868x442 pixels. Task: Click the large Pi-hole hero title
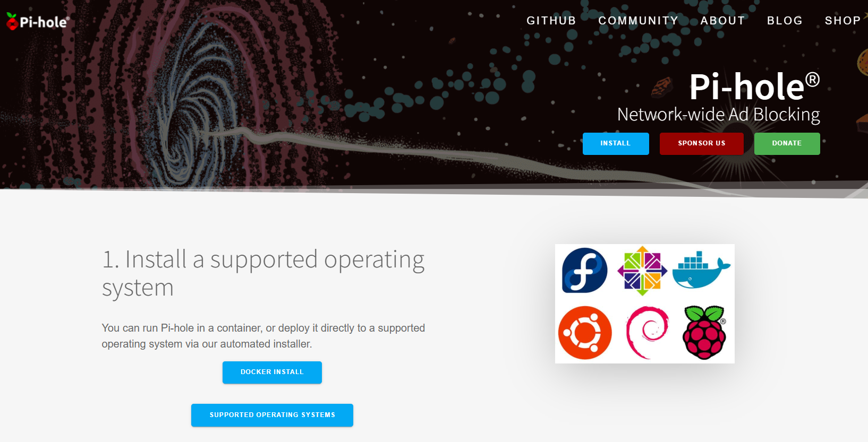(x=754, y=86)
